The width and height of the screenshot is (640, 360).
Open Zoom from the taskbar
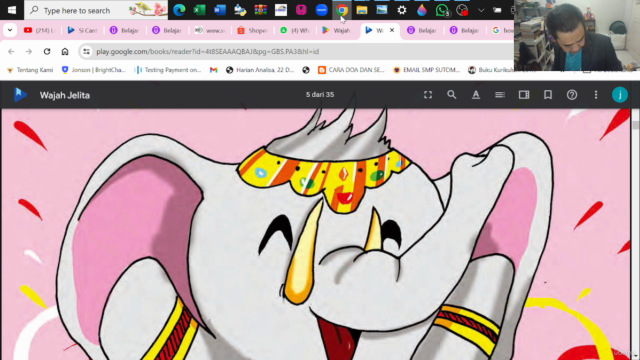click(322, 10)
